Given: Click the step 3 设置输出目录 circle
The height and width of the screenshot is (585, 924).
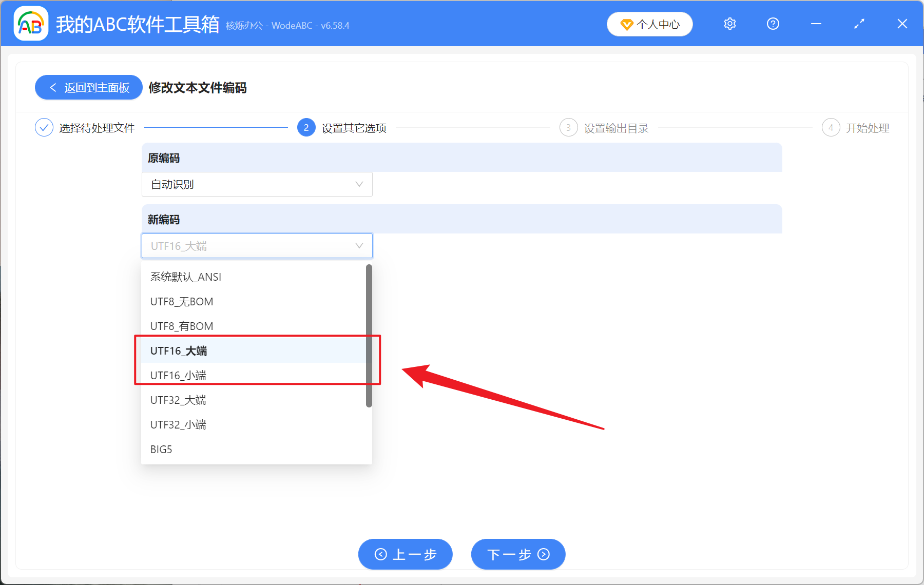Looking at the screenshot, I should tap(568, 127).
